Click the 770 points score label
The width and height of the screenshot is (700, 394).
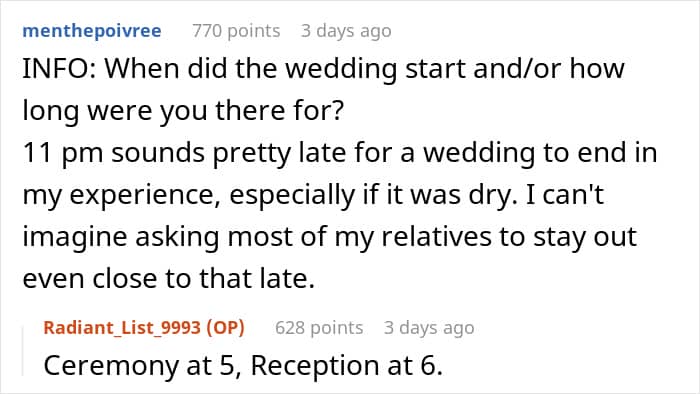coord(236,31)
